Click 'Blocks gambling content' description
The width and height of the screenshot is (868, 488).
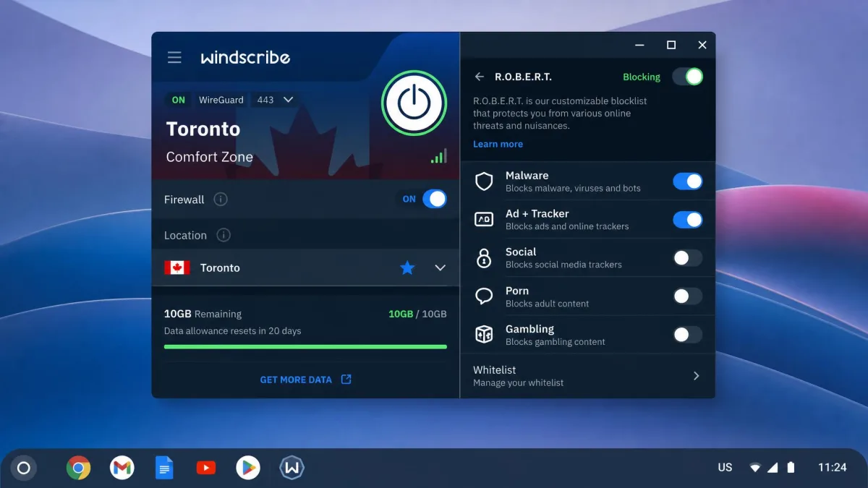coord(556,342)
